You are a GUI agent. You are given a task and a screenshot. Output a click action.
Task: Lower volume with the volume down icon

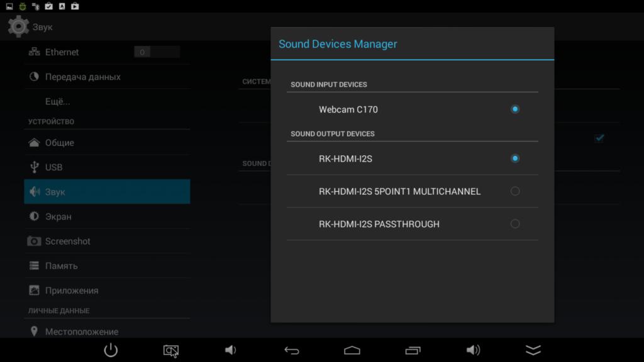click(x=231, y=350)
